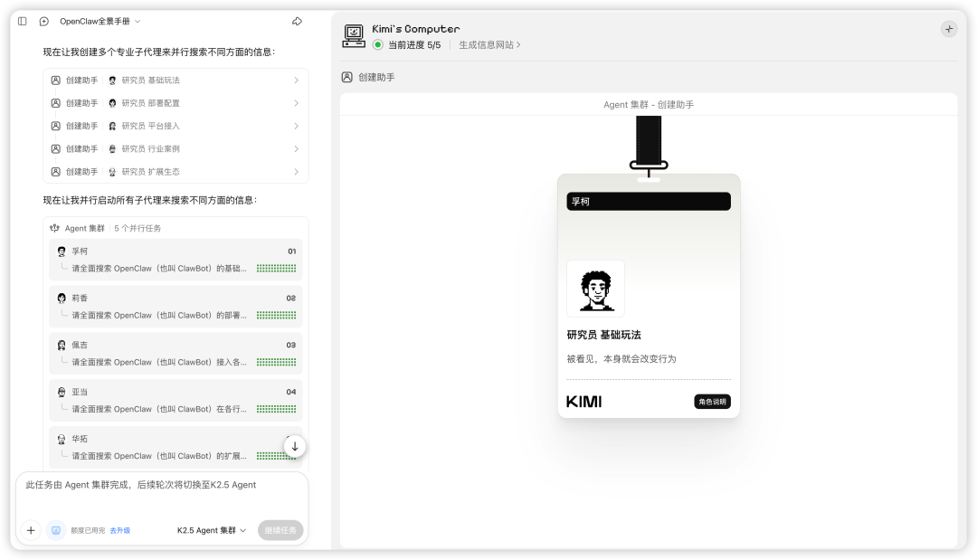
Task: Click the Agent 集群 - 创建助手 header title
Action: click(649, 105)
